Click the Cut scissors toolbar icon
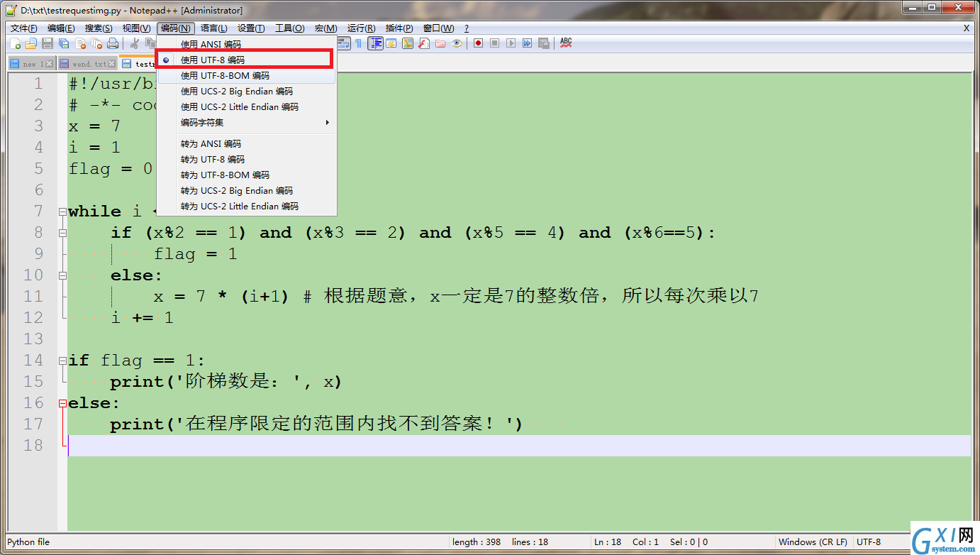 [134, 43]
